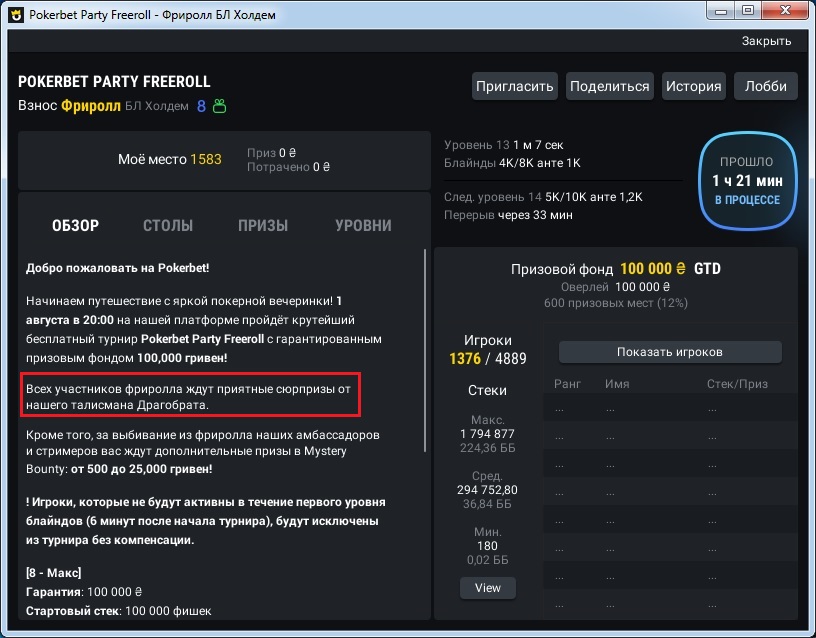
Task: Click Показать игроков button
Action: [670, 352]
